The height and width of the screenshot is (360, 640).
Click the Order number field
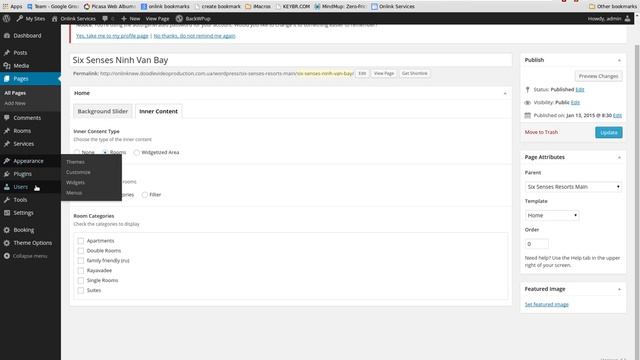[536, 244]
